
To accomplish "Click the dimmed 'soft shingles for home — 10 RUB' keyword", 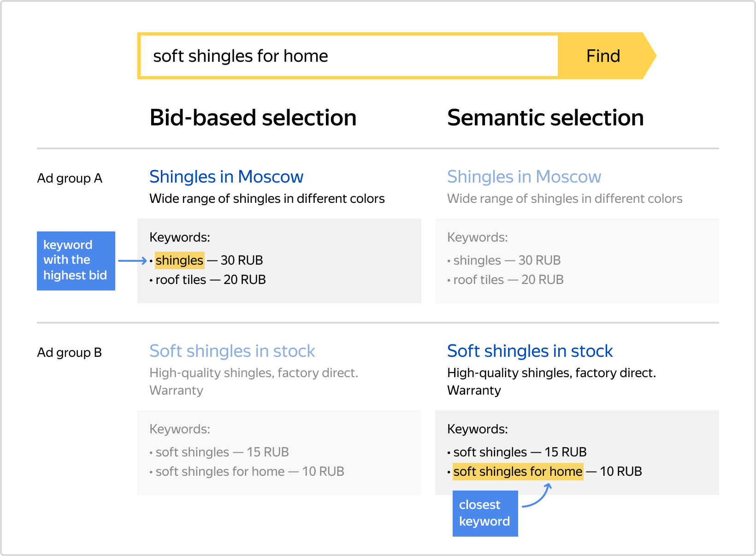I will (249, 472).
